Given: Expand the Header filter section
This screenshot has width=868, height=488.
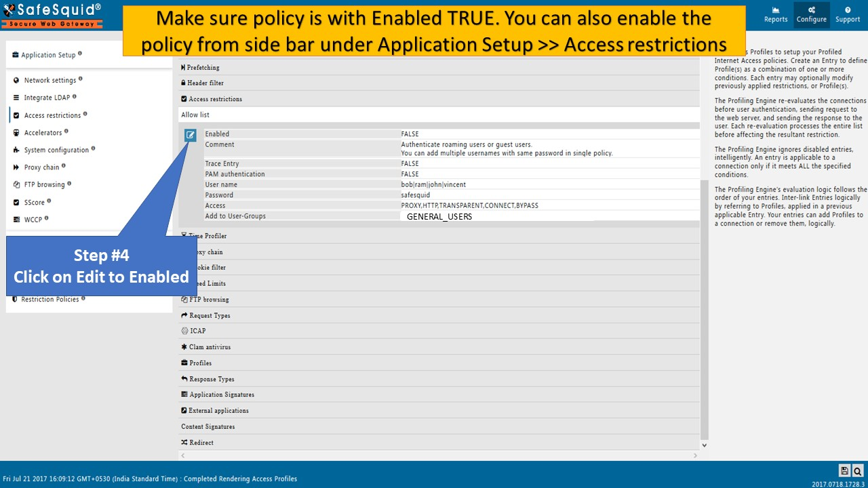Looking at the screenshot, I should pos(439,83).
